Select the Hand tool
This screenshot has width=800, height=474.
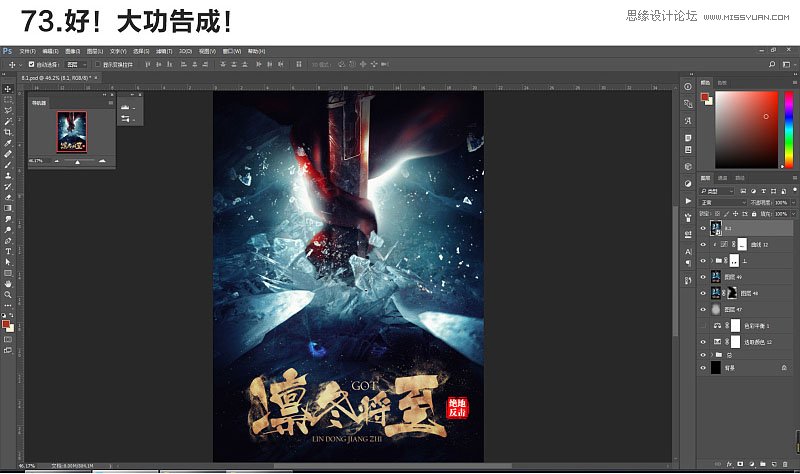(x=8, y=284)
